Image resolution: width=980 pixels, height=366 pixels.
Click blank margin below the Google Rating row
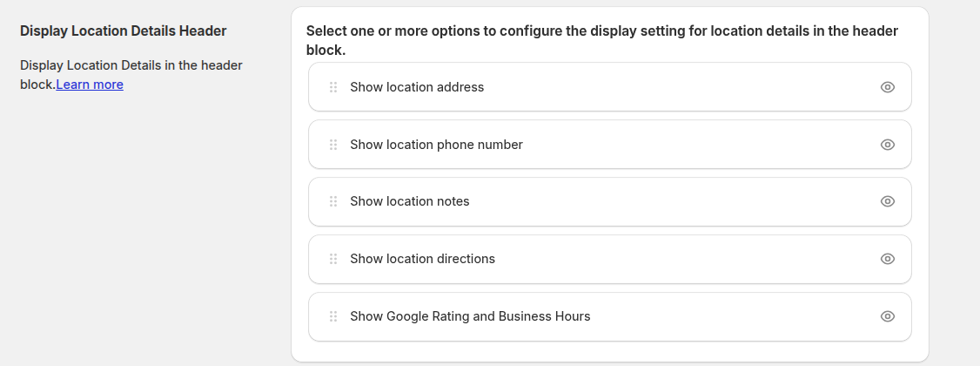(x=609, y=351)
